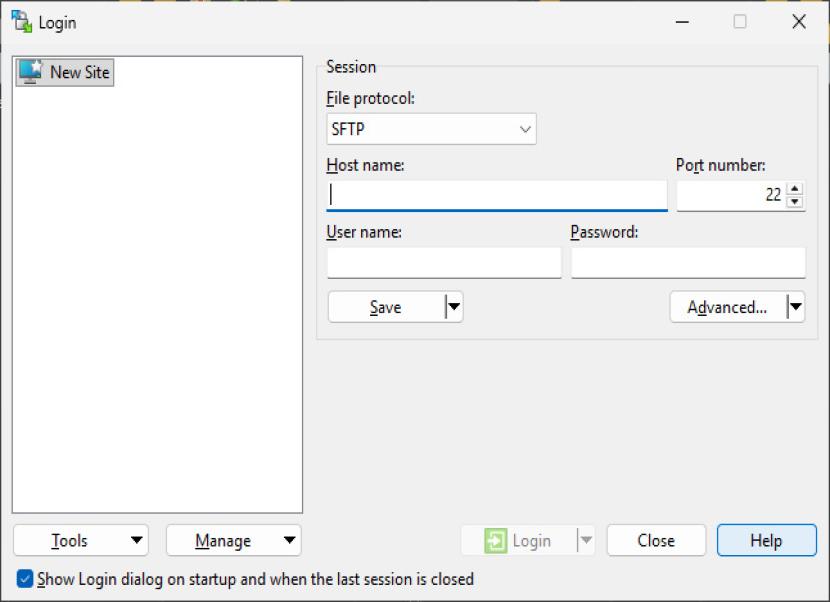Open the Login button dropdown arrow

point(586,541)
